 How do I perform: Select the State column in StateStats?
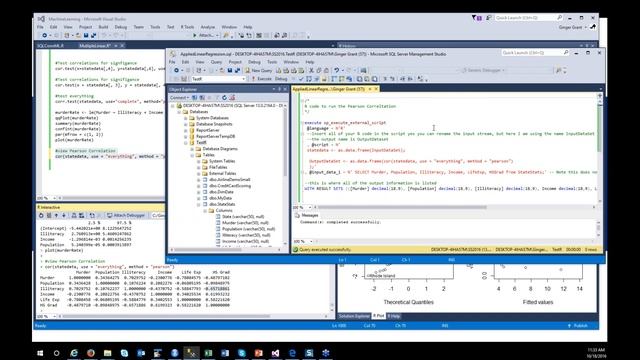point(243,217)
